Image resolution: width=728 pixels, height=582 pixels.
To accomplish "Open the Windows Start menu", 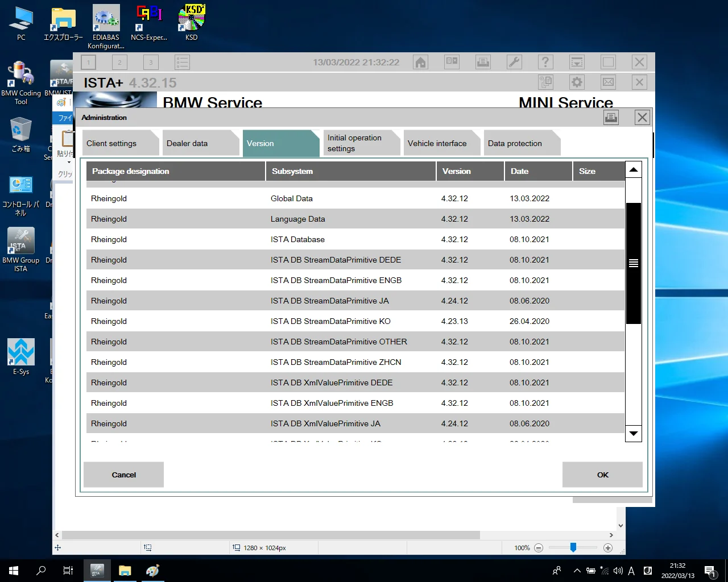I will click(x=14, y=571).
